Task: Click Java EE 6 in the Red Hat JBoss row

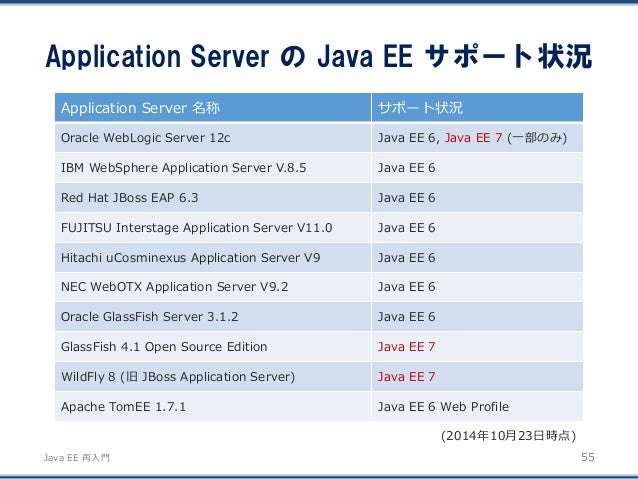Action: click(477, 198)
